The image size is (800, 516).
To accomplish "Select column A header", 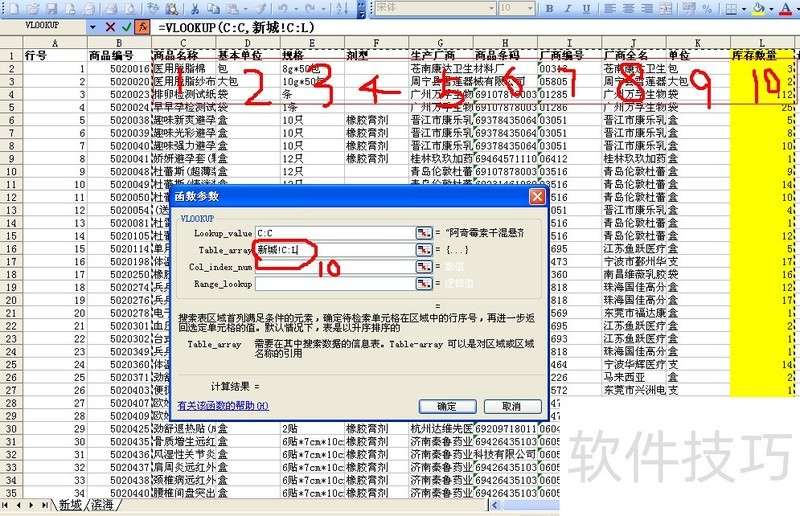I will [x=55, y=43].
